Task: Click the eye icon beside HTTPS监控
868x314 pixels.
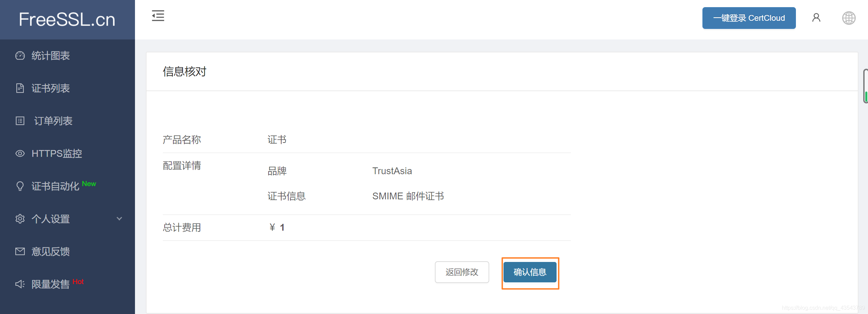Action: click(x=20, y=153)
